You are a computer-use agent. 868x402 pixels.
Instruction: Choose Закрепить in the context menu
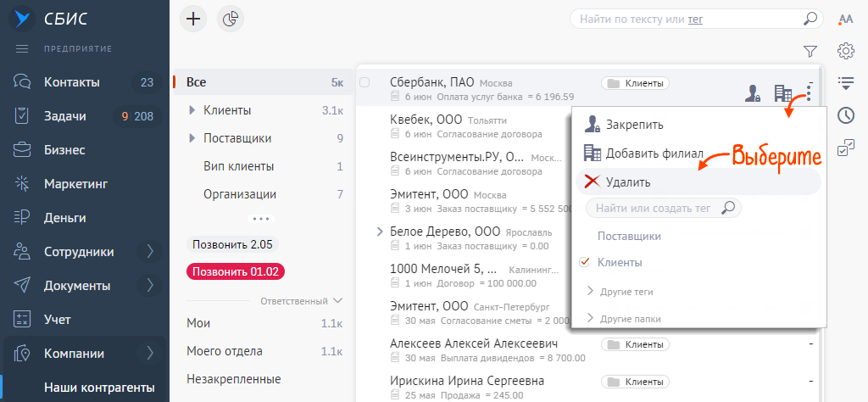(634, 125)
